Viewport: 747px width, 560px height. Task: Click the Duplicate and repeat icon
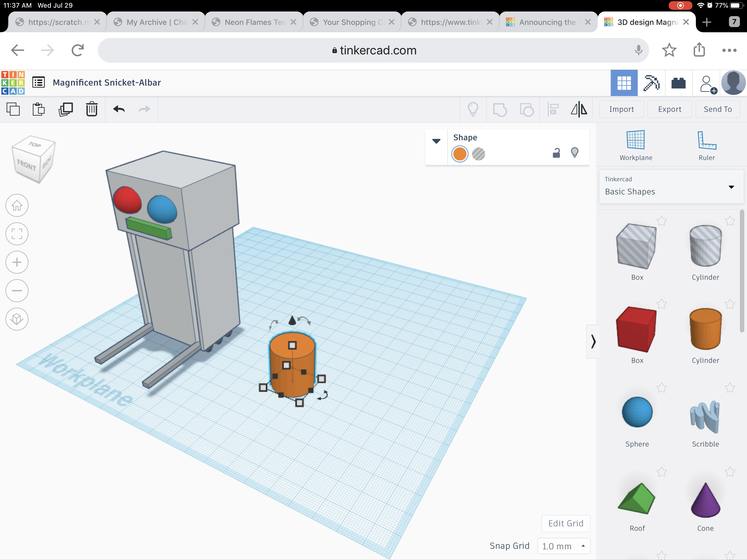66,109
